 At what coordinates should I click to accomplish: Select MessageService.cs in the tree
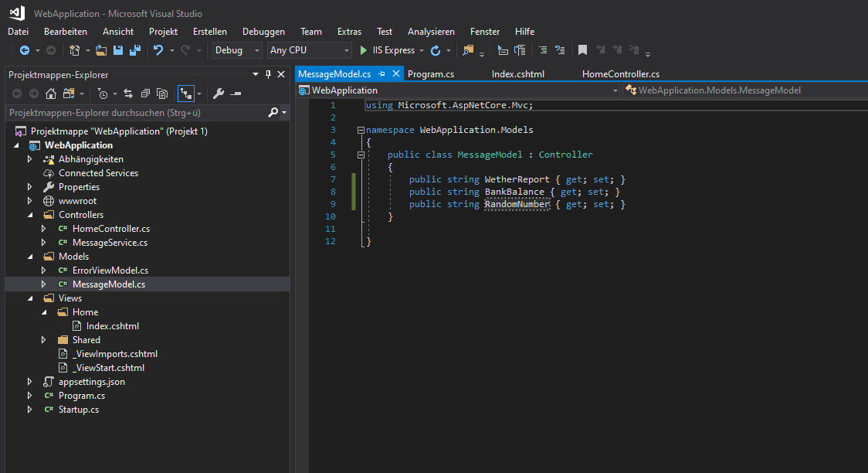110,243
